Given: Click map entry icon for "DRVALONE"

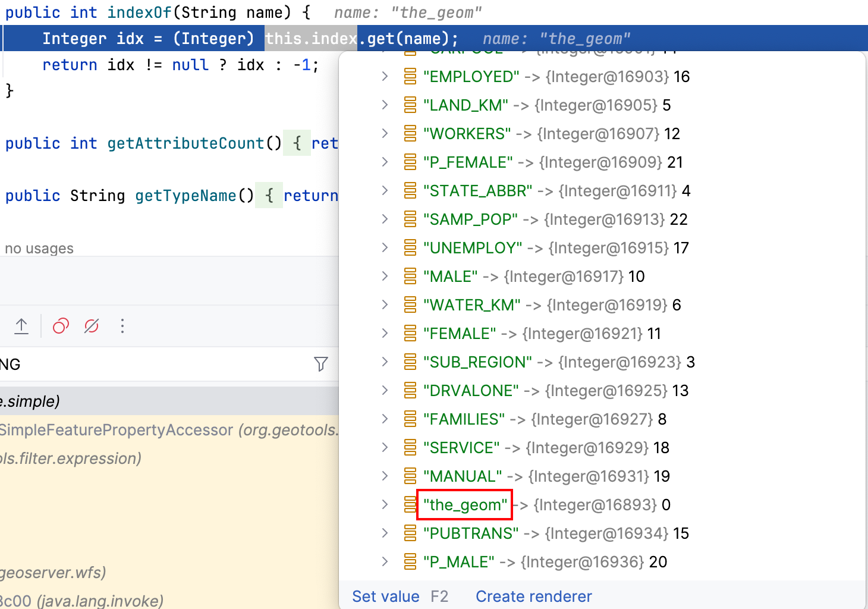Looking at the screenshot, I should (x=410, y=391).
